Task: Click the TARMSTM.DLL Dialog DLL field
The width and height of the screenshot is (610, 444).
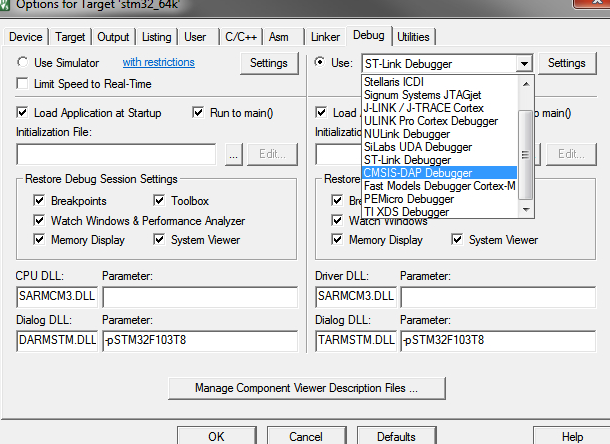Action: click(356, 340)
